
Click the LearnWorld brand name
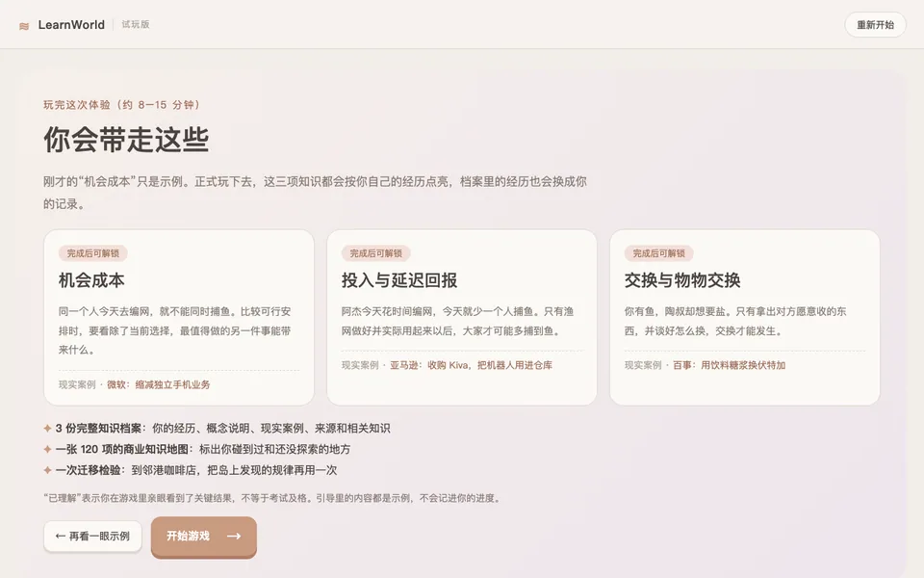pyautogui.click(x=71, y=25)
